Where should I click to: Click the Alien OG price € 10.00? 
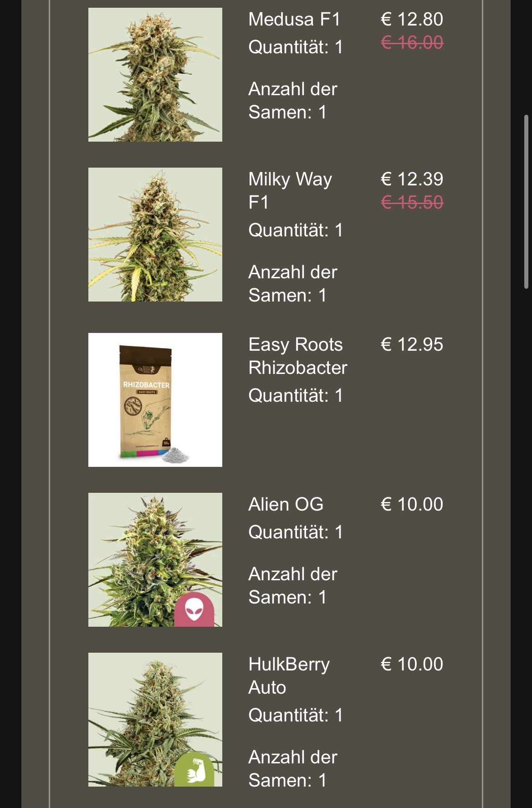(412, 505)
